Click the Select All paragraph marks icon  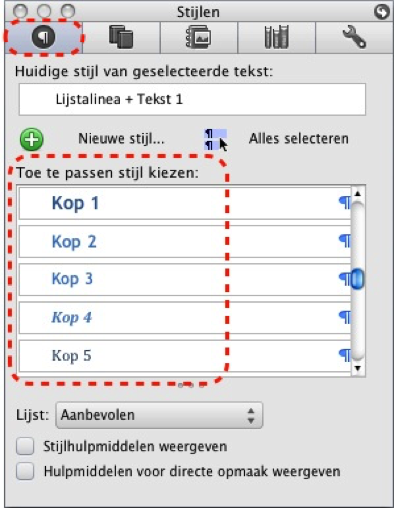(215, 140)
